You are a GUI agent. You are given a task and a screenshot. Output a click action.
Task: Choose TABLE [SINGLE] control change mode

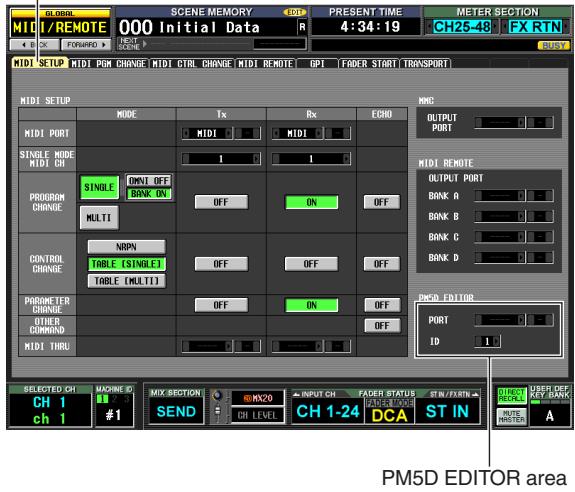(127, 264)
